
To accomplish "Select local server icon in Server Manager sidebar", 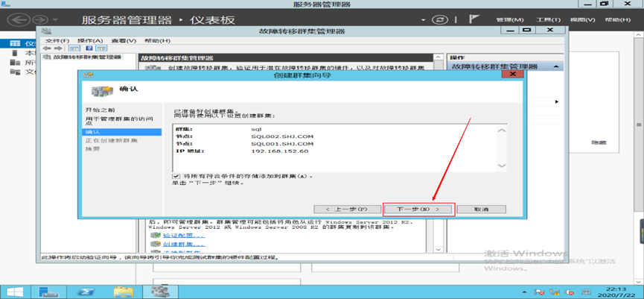I will 15,53.
